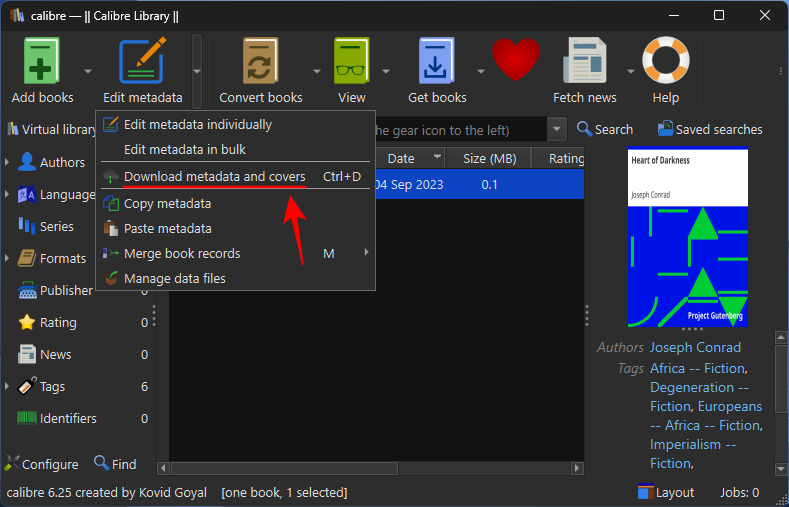Image resolution: width=789 pixels, height=507 pixels.
Task: Expand the Formats category
Action: point(7,258)
